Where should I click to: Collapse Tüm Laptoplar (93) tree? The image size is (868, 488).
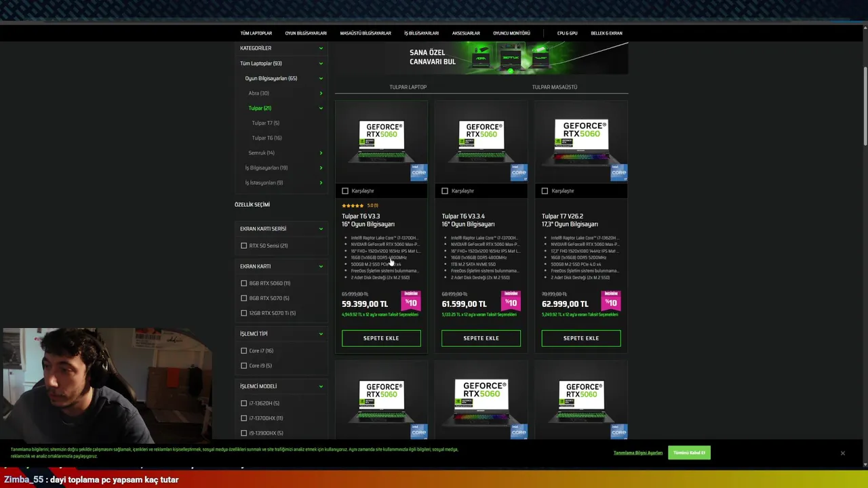pyautogui.click(x=321, y=63)
